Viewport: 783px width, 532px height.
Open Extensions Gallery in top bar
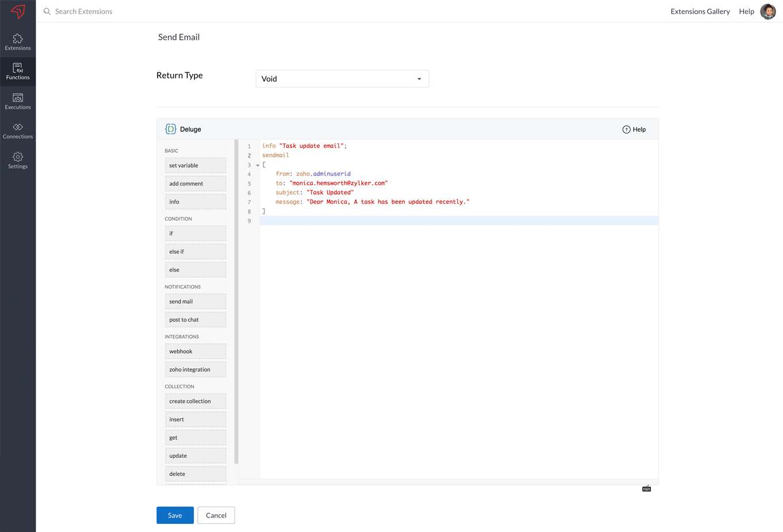(x=700, y=12)
